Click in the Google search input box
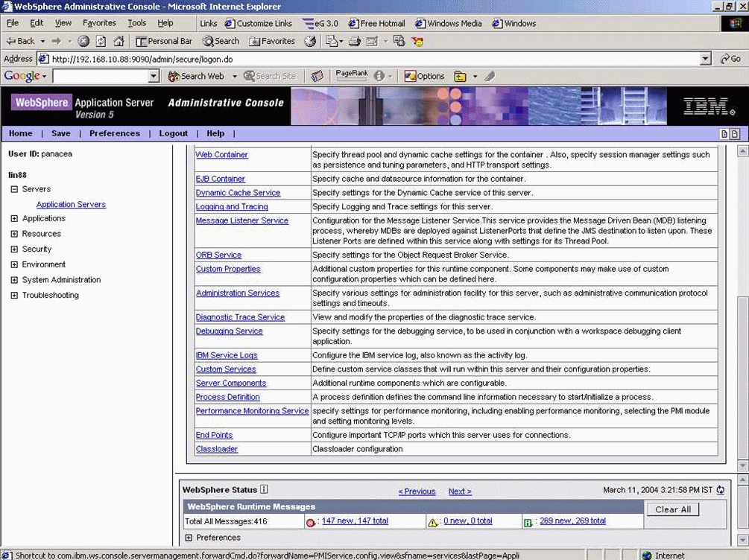Screen dimensions: 749x560 (x=101, y=76)
